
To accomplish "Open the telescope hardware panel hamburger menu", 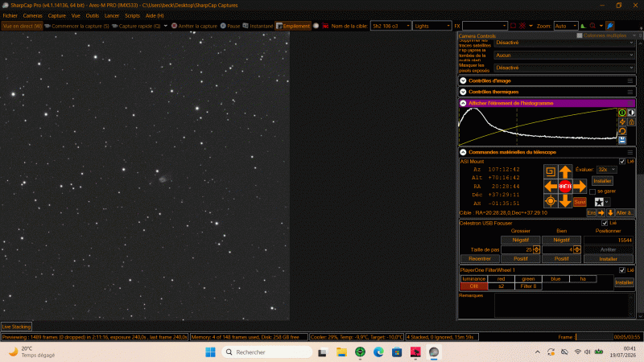I will click(x=630, y=152).
